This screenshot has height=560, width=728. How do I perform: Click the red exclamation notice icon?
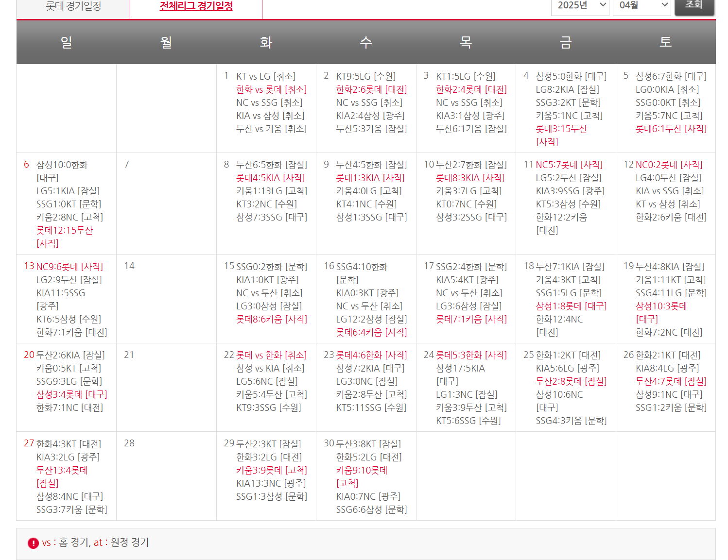[33, 543]
